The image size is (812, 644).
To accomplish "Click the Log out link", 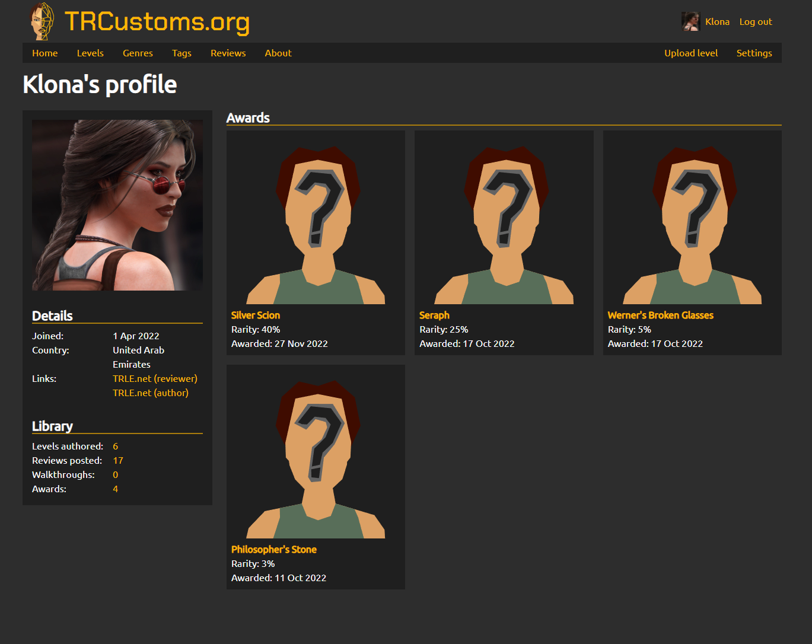I will click(755, 21).
